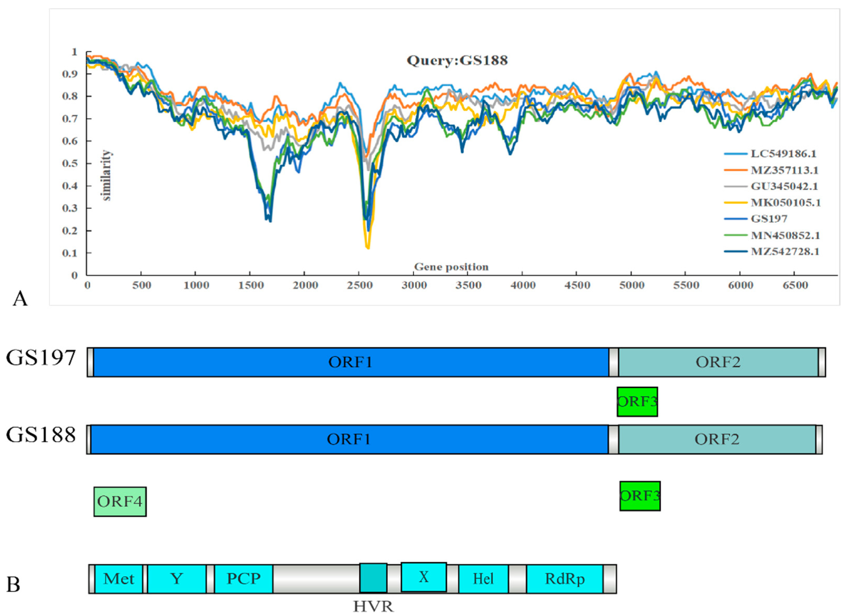Viewport: 847px width, 616px height.
Task: Select the MN450852.1 legend item
Action: 785,235
